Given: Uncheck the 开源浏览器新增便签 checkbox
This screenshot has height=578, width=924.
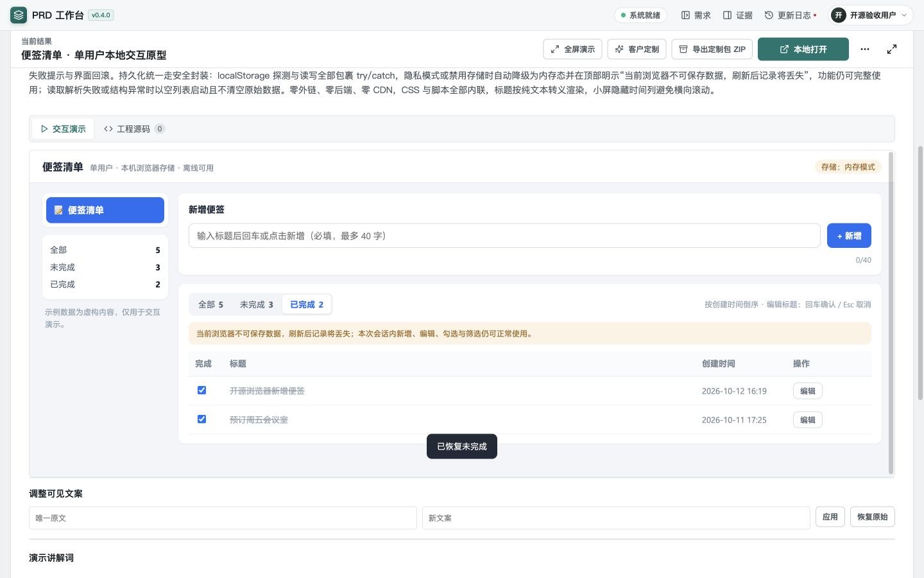Looking at the screenshot, I should pos(201,390).
